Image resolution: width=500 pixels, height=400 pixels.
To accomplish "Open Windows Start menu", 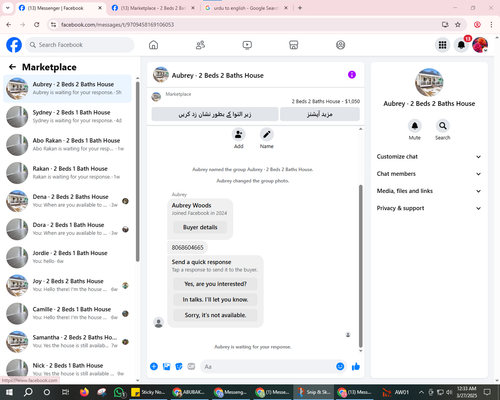I will pyautogui.click(x=9, y=392).
